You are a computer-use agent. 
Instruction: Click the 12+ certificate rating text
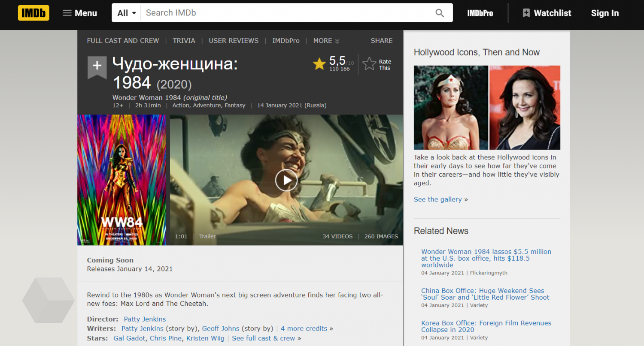pyautogui.click(x=118, y=105)
